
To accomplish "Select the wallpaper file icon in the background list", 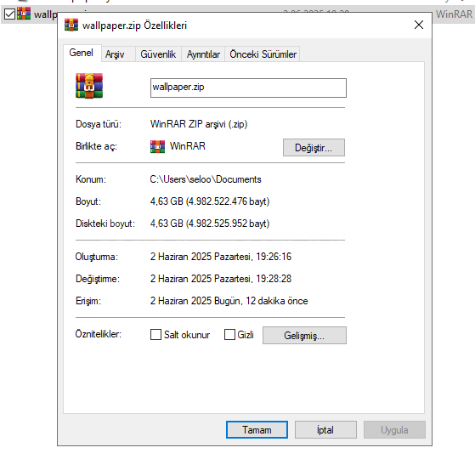I will click(x=24, y=14).
